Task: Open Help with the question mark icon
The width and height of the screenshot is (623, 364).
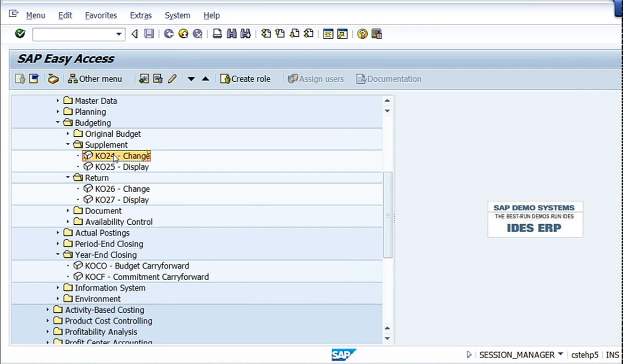Action: point(362,34)
